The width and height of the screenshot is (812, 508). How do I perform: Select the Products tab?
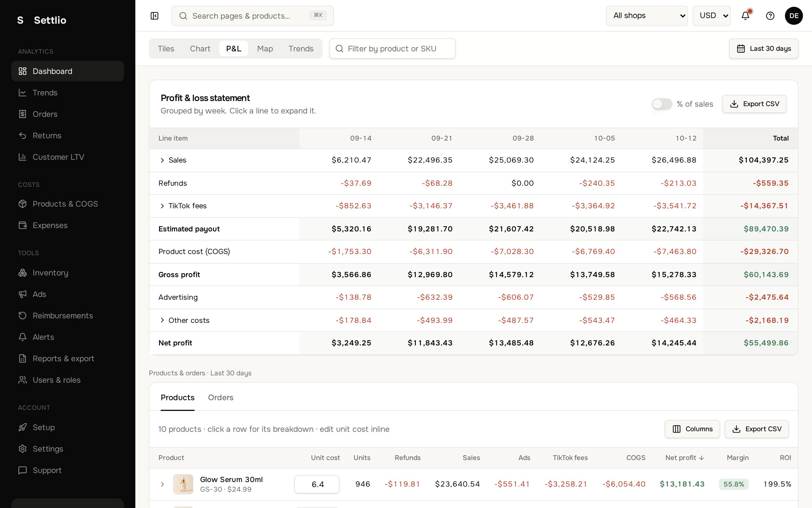pyautogui.click(x=178, y=398)
